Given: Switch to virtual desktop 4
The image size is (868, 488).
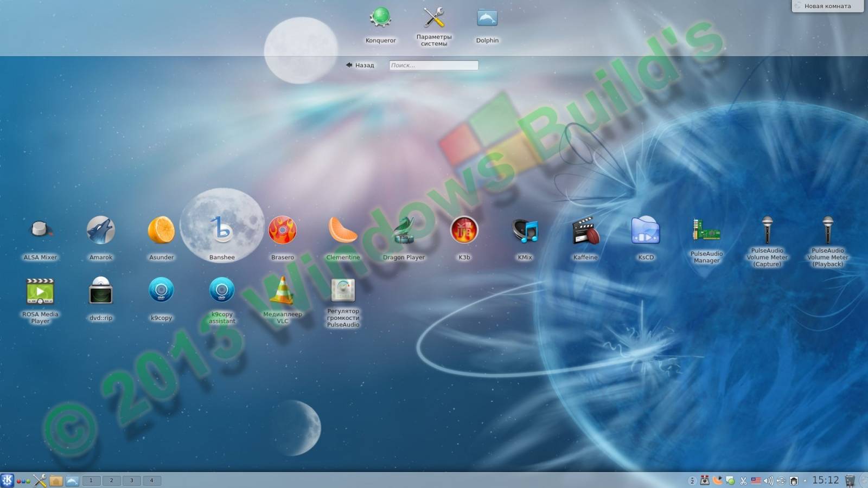Looking at the screenshot, I should click(151, 480).
